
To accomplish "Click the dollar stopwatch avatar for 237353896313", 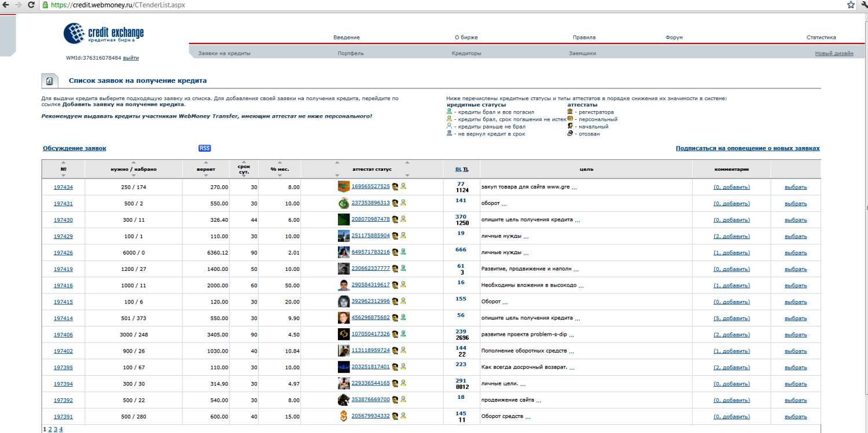I will click(344, 203).
